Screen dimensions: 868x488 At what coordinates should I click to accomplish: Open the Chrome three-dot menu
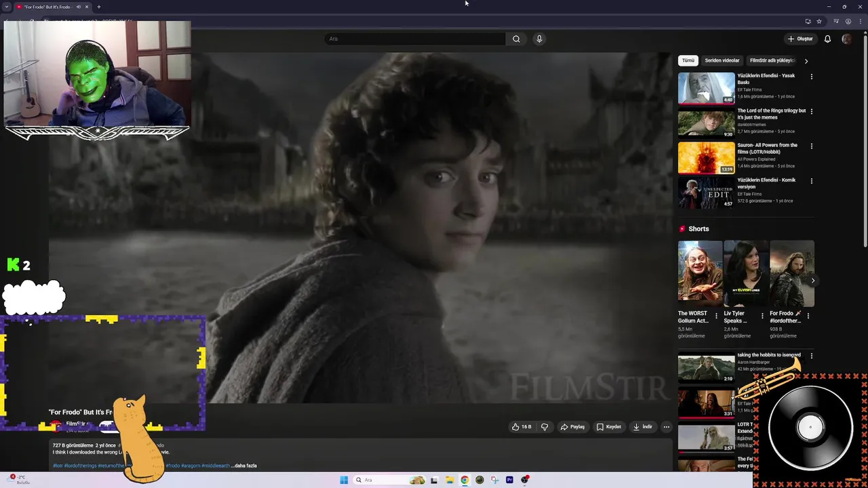(861, 21)
